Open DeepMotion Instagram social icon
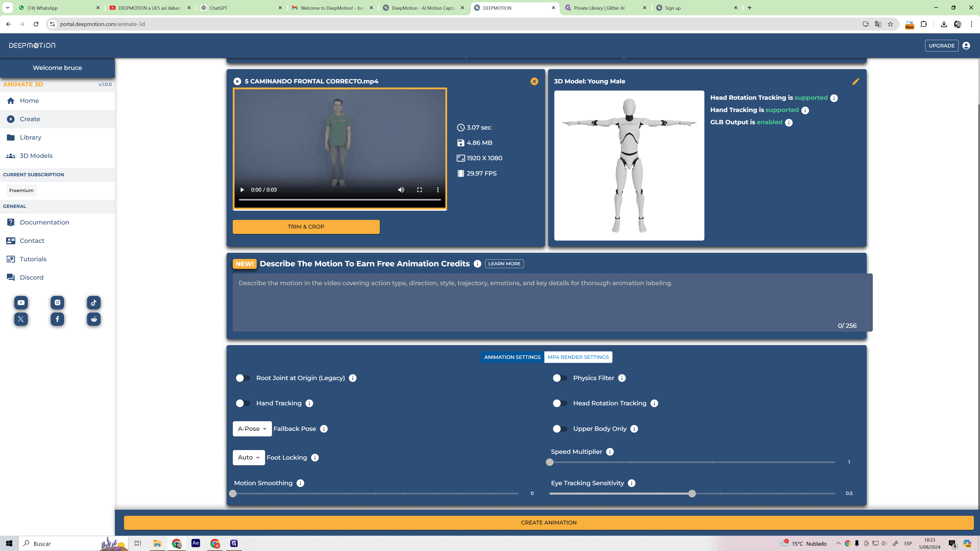980x551 pixels. pyautogui.click(x=57, y=303)
